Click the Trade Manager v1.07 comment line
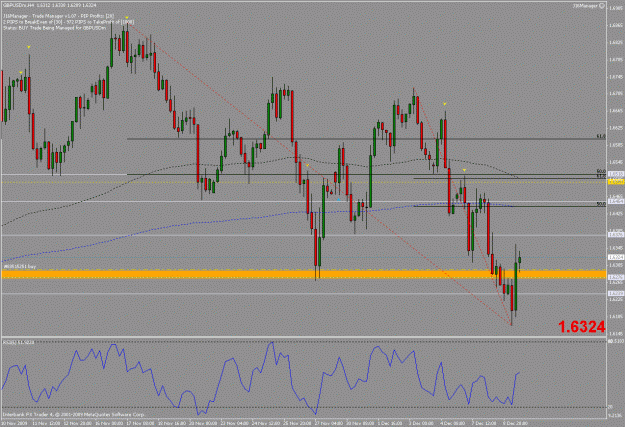The height and width of the screenshot is (427, 625). (59, 16)
